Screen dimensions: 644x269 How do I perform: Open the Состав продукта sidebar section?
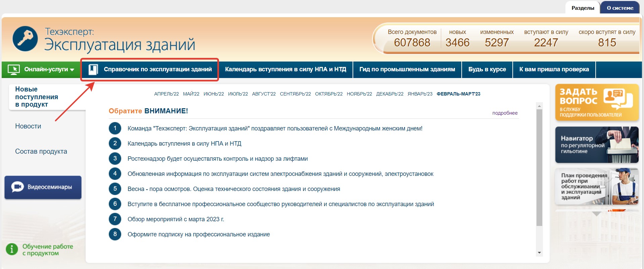coord(41,151)
